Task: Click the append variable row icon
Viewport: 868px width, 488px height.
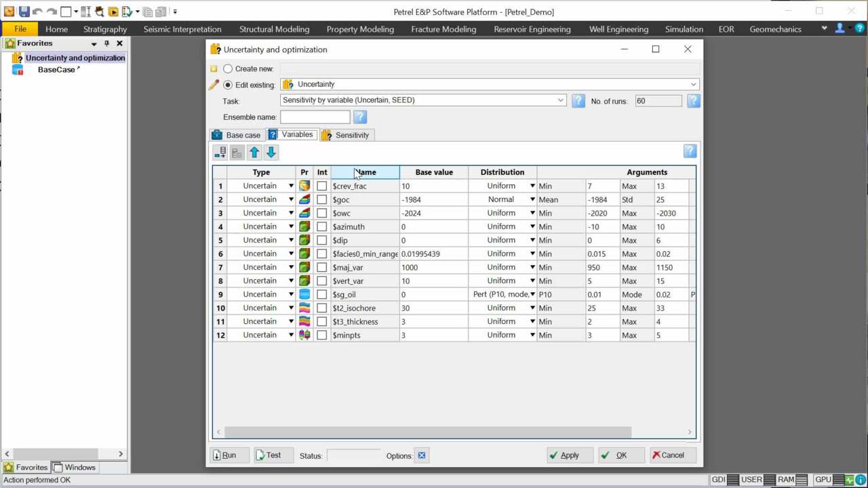Action: (x=220, y=152)
